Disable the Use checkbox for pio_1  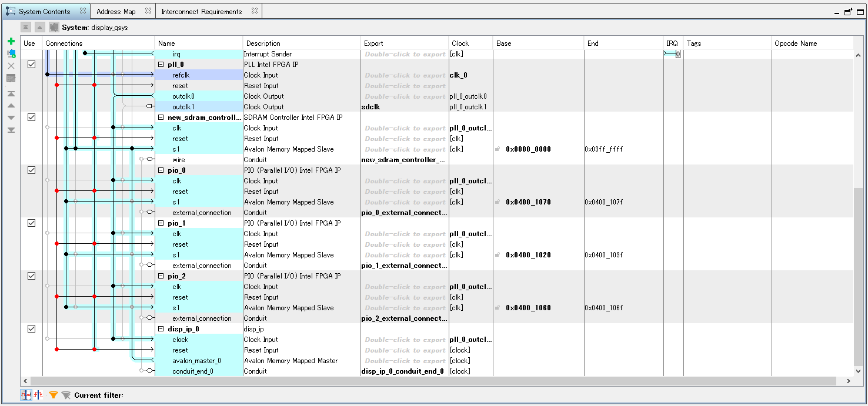tap(31, 223)
